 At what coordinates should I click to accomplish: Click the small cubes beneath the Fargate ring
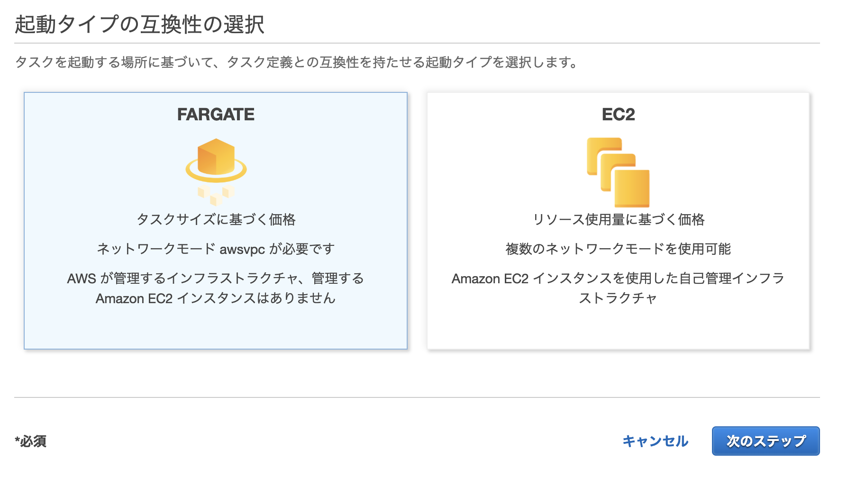coord(216,195)
